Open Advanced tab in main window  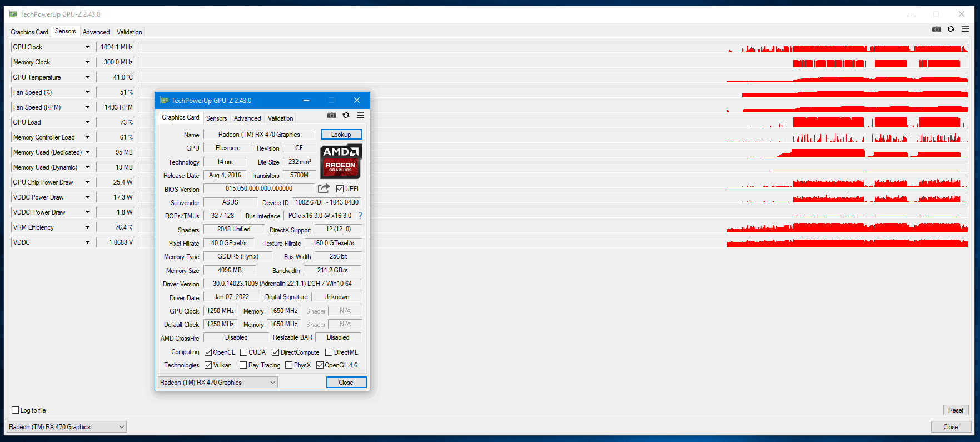click(x=96, y=32)
